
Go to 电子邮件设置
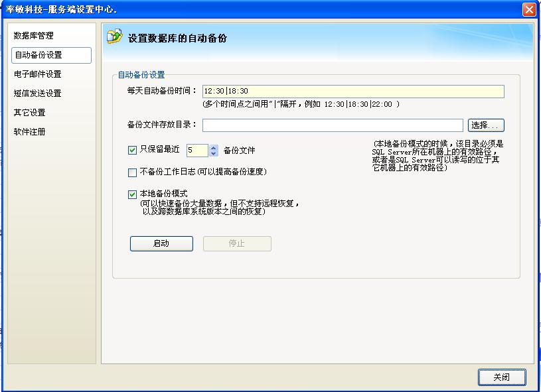[x=38, y=74]
